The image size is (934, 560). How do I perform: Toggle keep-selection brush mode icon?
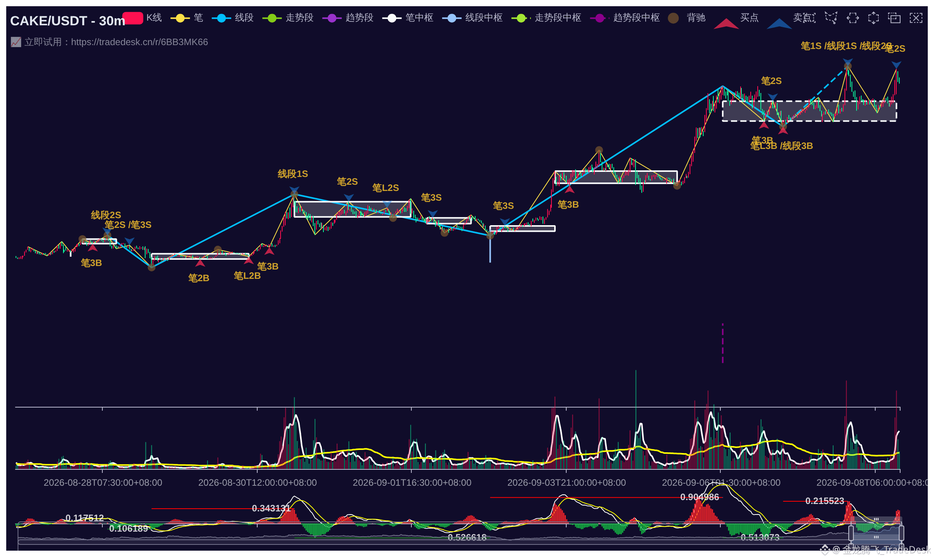tap(894, 18)
